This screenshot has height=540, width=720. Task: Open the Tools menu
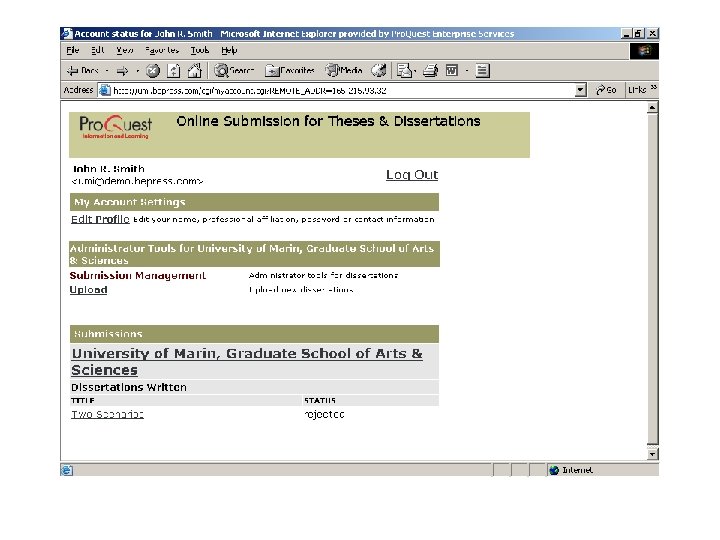click(200, 50)
